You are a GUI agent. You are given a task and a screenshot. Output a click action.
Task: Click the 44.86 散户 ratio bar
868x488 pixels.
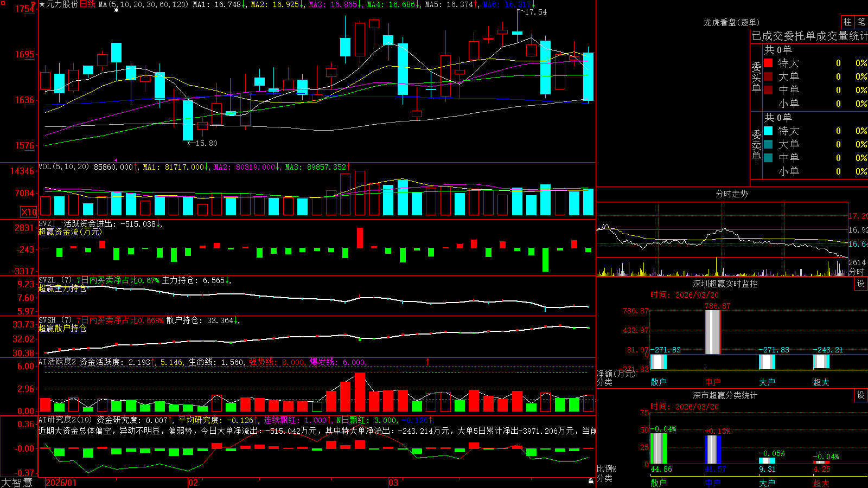(x=659, y=448)
